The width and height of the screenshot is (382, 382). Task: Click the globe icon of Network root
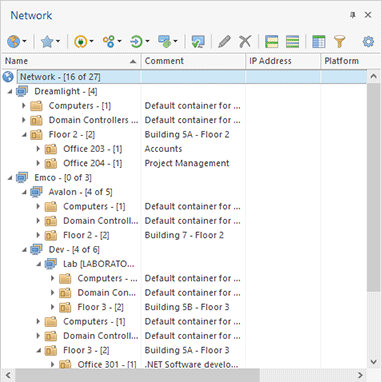pyautogui.click(x=8, y=77)
